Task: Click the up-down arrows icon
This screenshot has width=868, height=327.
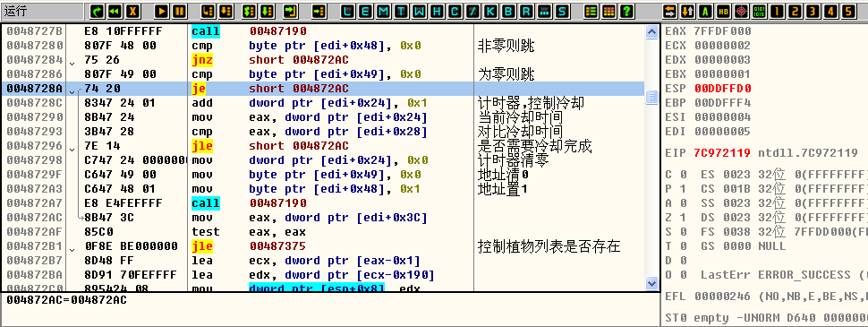Action: 687,11
